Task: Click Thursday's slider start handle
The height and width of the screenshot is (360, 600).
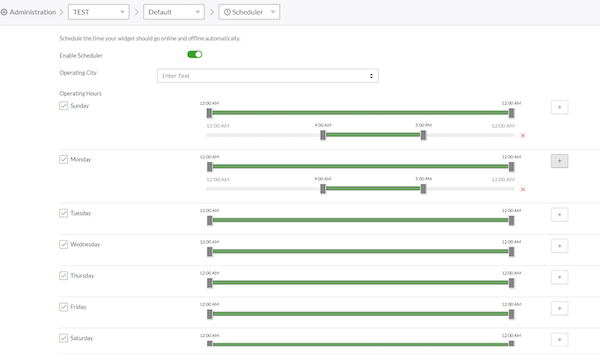Action: pyautogui.click(x=210, y=283)
